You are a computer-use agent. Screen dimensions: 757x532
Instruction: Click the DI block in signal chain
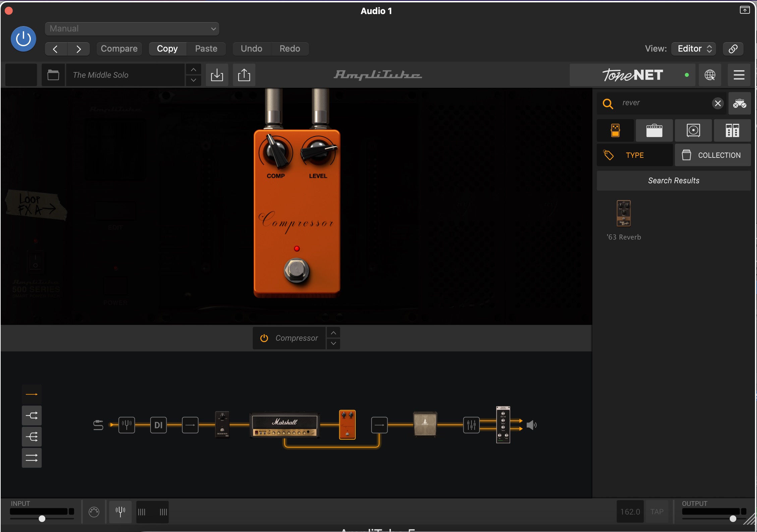pos(158,425)
